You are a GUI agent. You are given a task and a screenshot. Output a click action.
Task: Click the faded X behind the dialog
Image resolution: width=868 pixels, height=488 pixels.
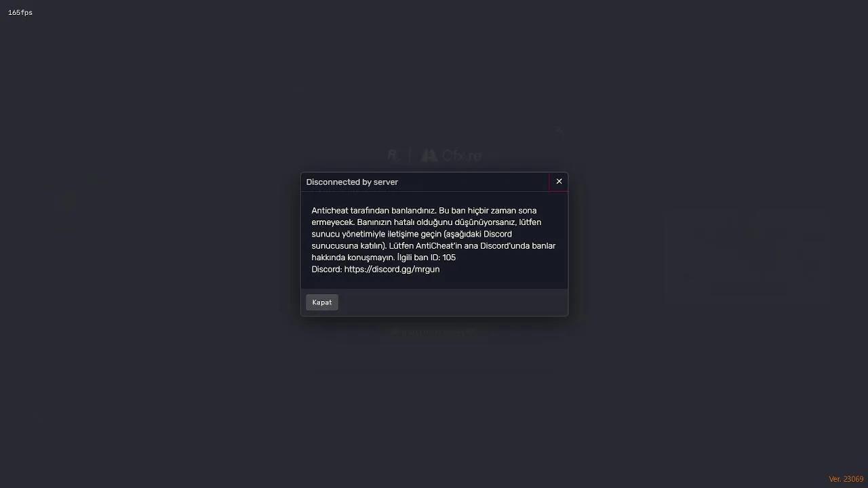[558, 129]
